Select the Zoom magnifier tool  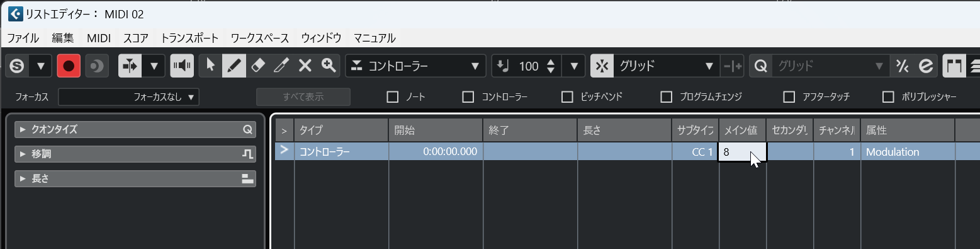tap(328, 66)
